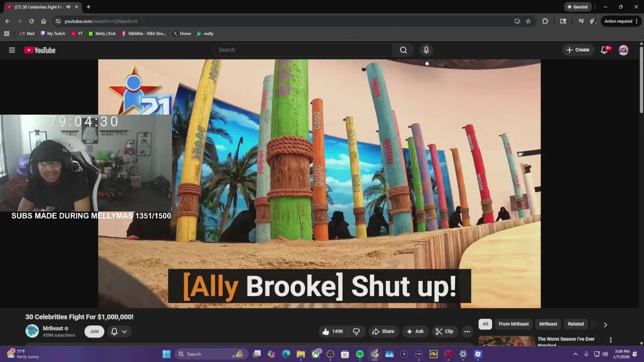644x362 pixels.
Task: Open the Windows Start menu
Action: pyautogui.click(x=166, y=354)
